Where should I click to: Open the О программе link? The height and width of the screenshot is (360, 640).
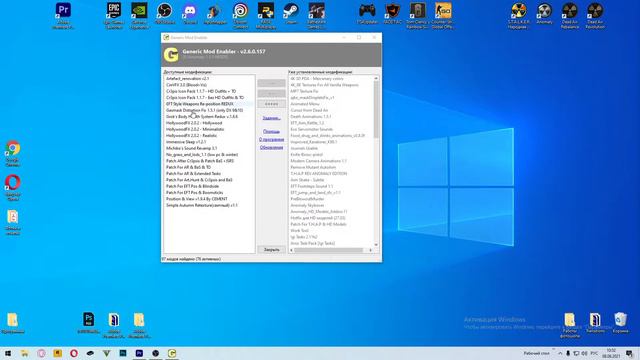tap(271, 140)
